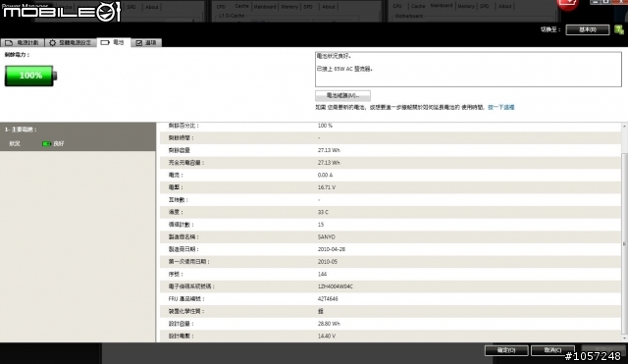The width and height of the screenshot is (628, 364).
Task: Click the 100 % remaining percentage value
Action: tap(325, 126)
